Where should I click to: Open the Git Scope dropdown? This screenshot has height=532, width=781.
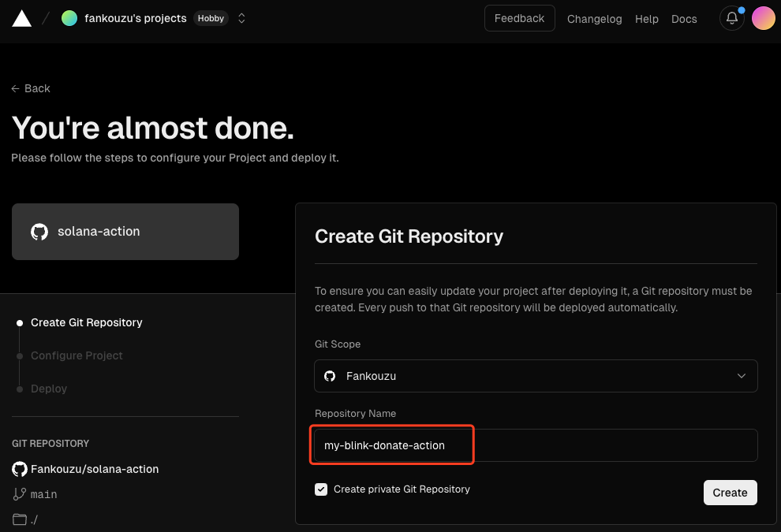536,376
